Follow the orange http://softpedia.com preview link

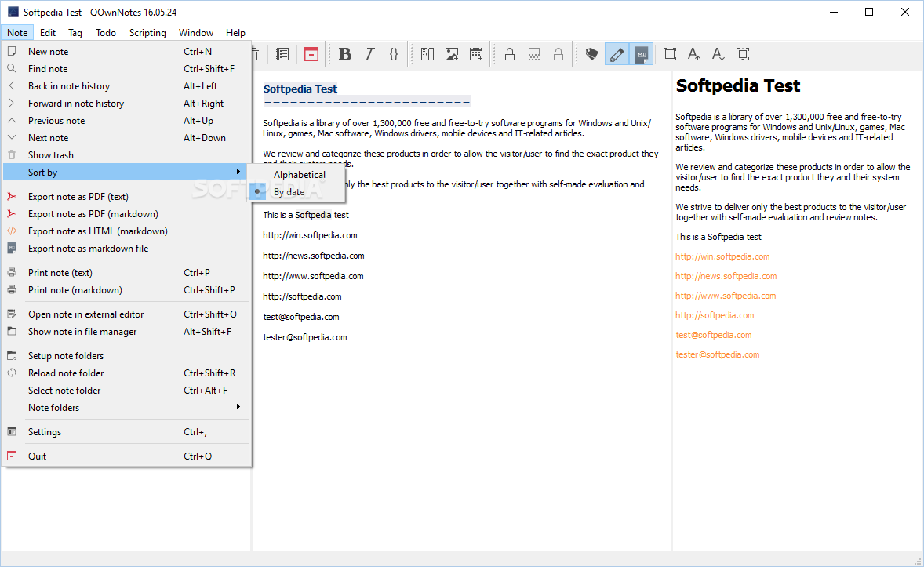715,315
